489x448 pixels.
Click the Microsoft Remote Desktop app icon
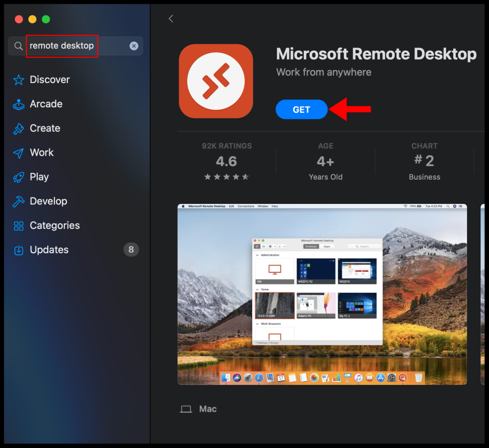pos(216,81)
